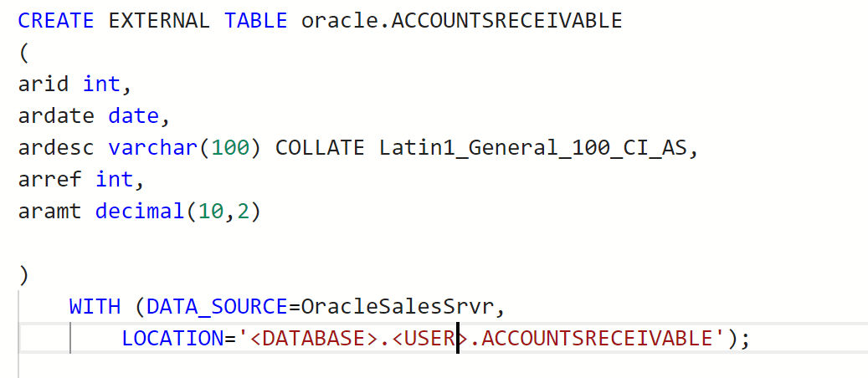Screen dimensions: 868x378
Task: Click the arref column name
Action: tap(49, 180)
